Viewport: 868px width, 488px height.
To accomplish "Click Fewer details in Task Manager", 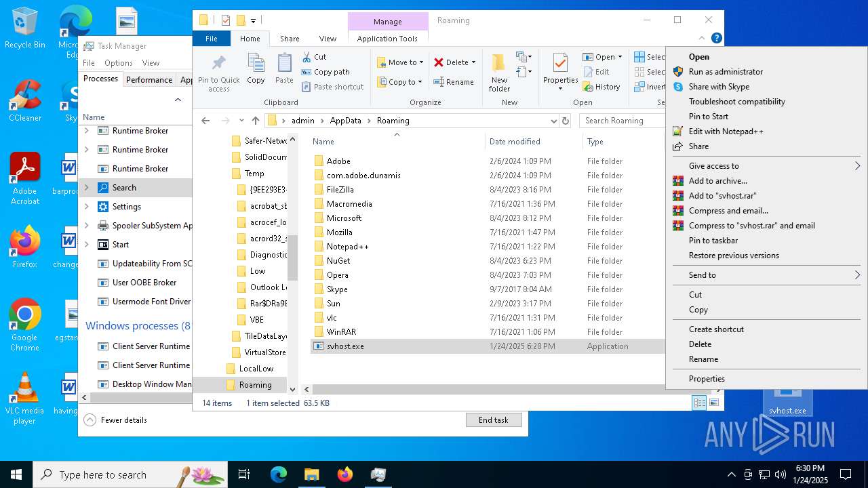I will (x=115, y=420).
